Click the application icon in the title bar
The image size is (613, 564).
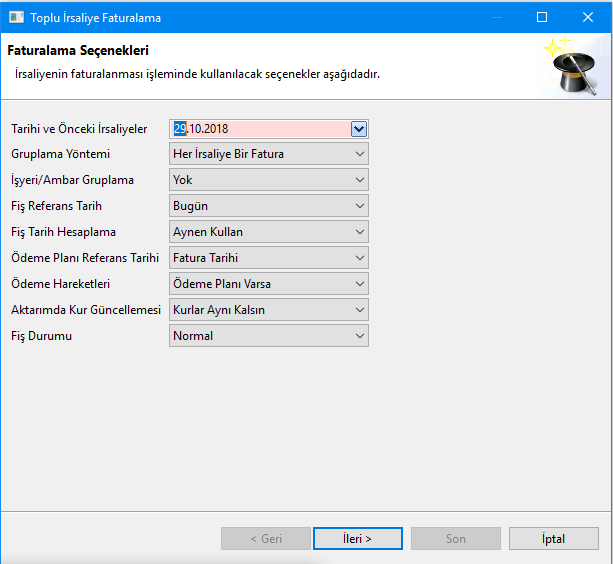pos(16,17)
